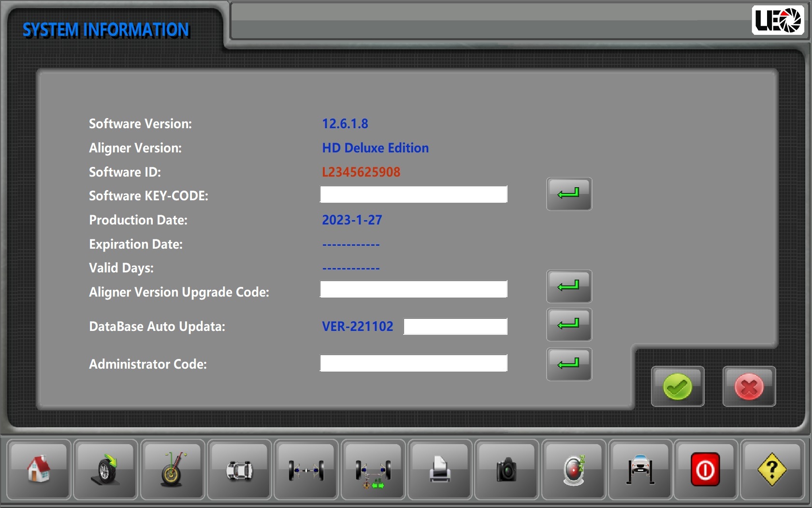Click the production date 2023-1-27

click(352, 220)
